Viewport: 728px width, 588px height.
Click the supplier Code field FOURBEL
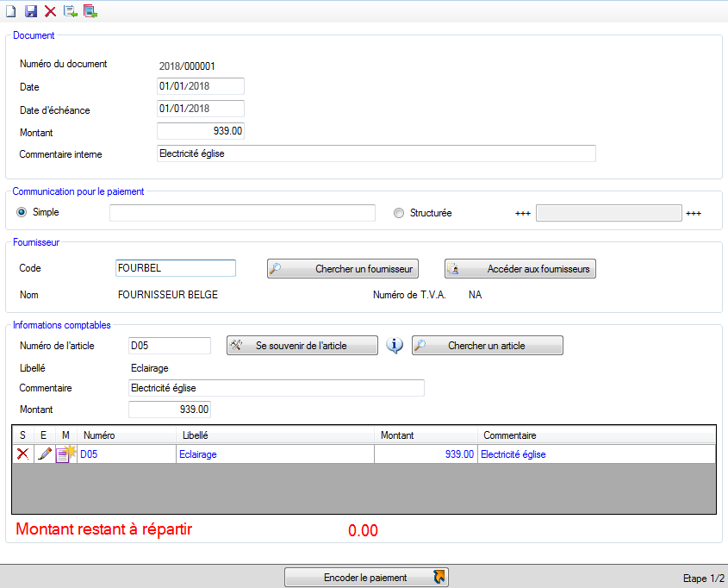tap(176, 268)
